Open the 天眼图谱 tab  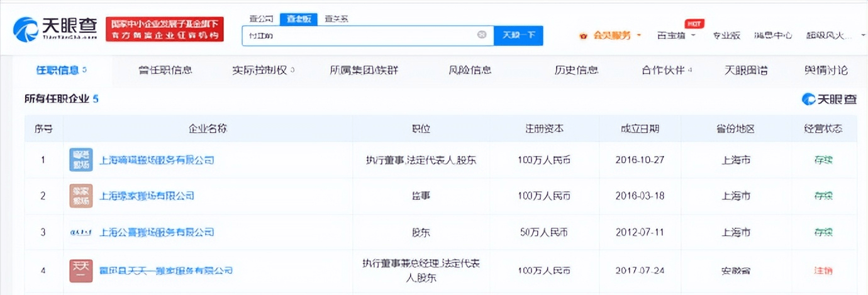746,70
